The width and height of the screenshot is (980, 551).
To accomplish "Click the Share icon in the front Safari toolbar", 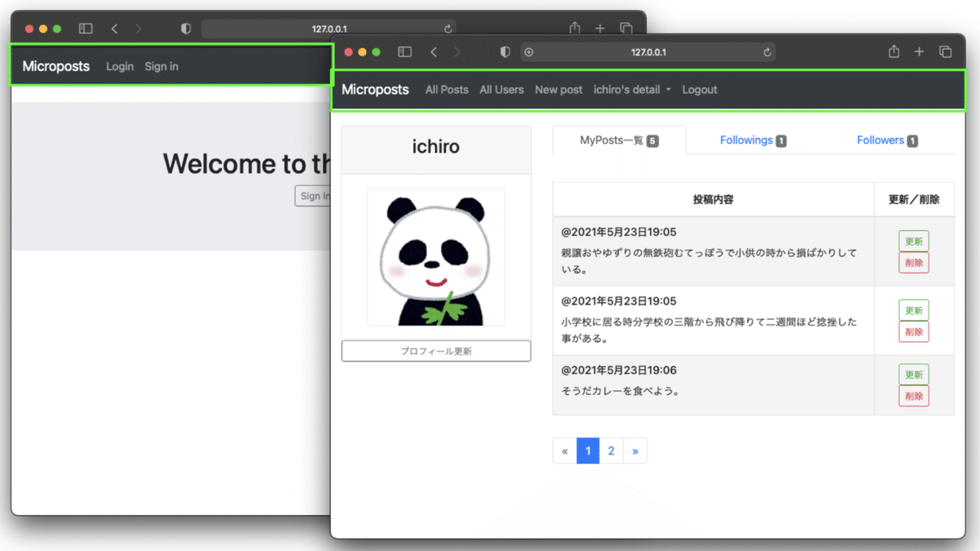I will point(893,51).
